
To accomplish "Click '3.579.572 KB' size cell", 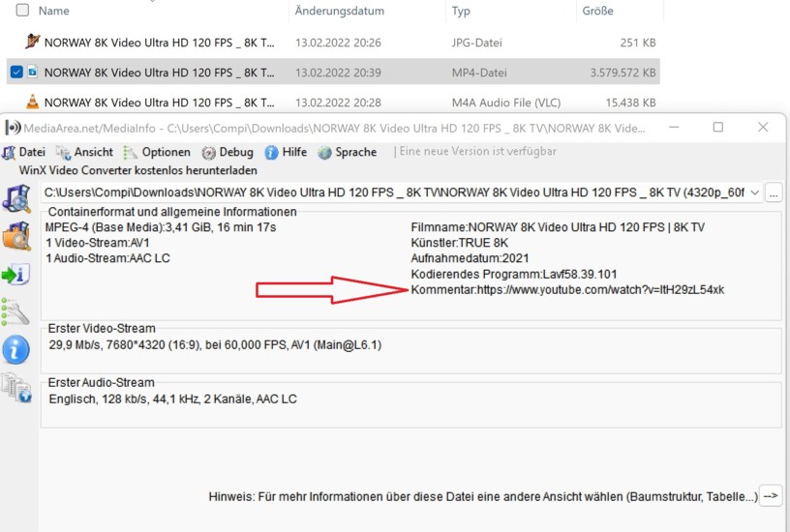I will click(x=623, y=73).
